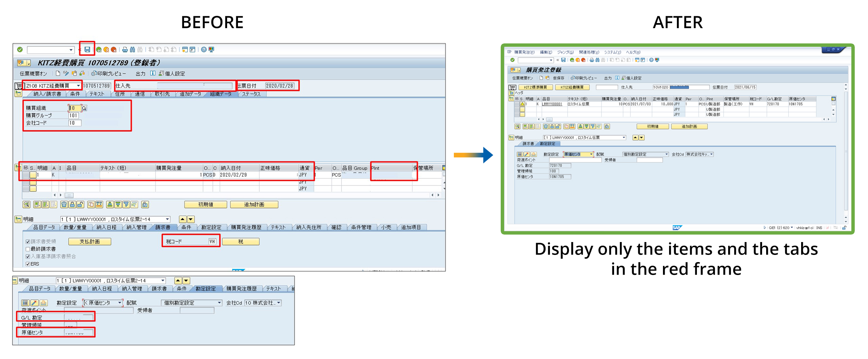The image size is (868, 359).
Task: Click the Save icon in the AFTER toolbar
Action: [x=564, y=60]
